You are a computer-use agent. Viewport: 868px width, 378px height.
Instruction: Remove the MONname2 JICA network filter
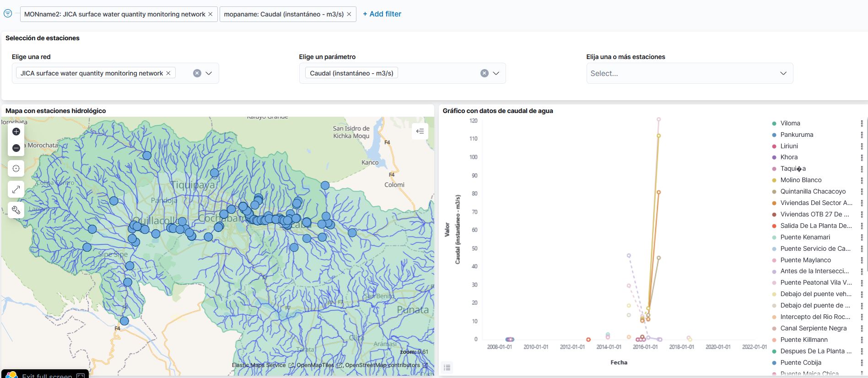pos(210,14)
